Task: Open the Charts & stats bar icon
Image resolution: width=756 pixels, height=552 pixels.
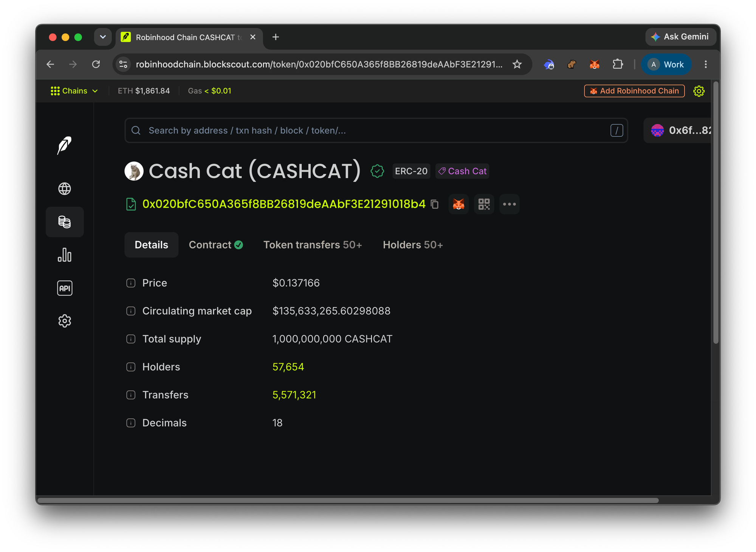Action: coord(65,255)
